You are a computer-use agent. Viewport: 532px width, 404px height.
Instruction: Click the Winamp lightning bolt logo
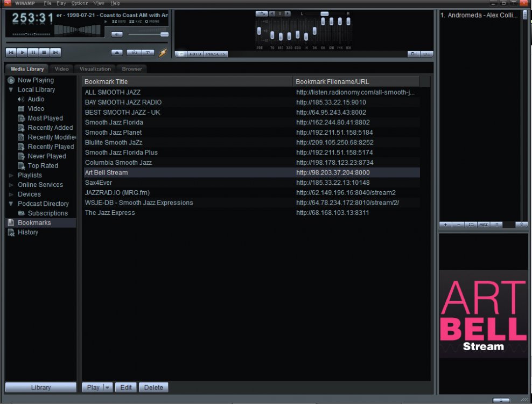click(x=163, y=52)
